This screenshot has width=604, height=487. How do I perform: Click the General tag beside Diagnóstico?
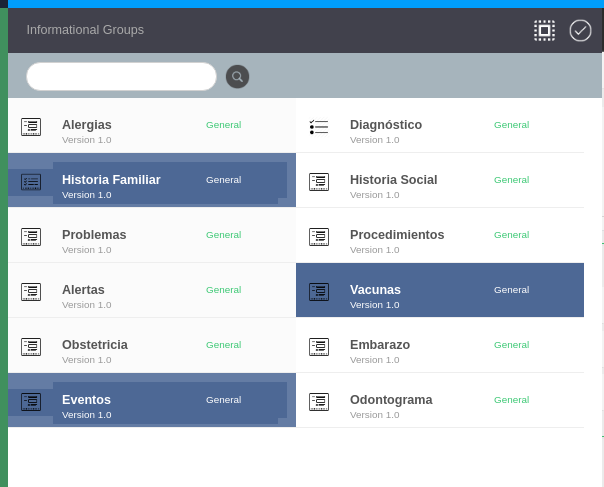pos(511,125)
